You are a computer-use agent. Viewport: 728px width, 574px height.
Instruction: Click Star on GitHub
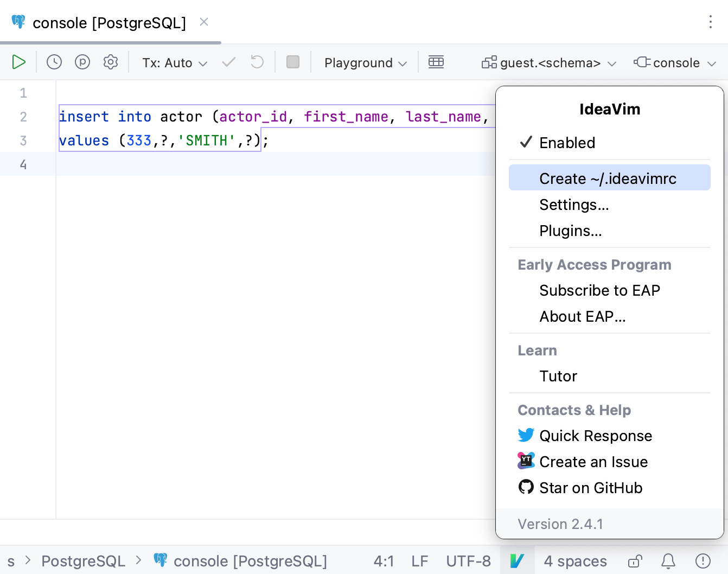[x=590, y=488]
